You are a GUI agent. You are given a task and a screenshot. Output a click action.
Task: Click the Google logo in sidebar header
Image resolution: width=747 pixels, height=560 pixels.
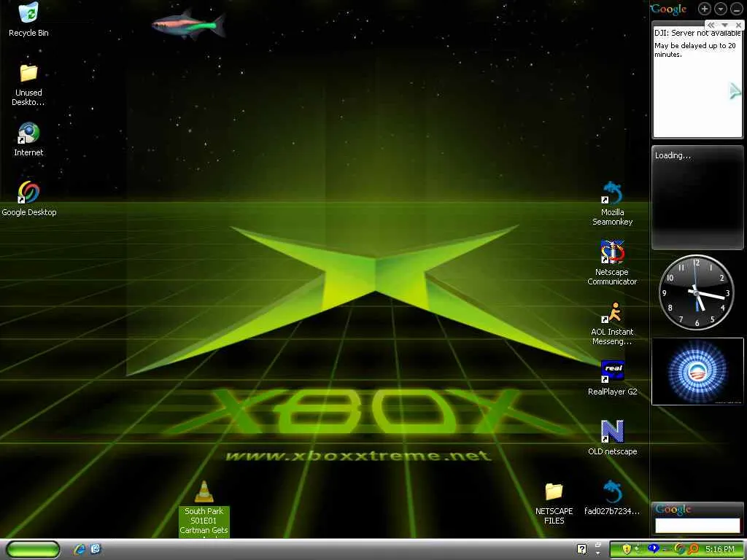tap(669, 9)
